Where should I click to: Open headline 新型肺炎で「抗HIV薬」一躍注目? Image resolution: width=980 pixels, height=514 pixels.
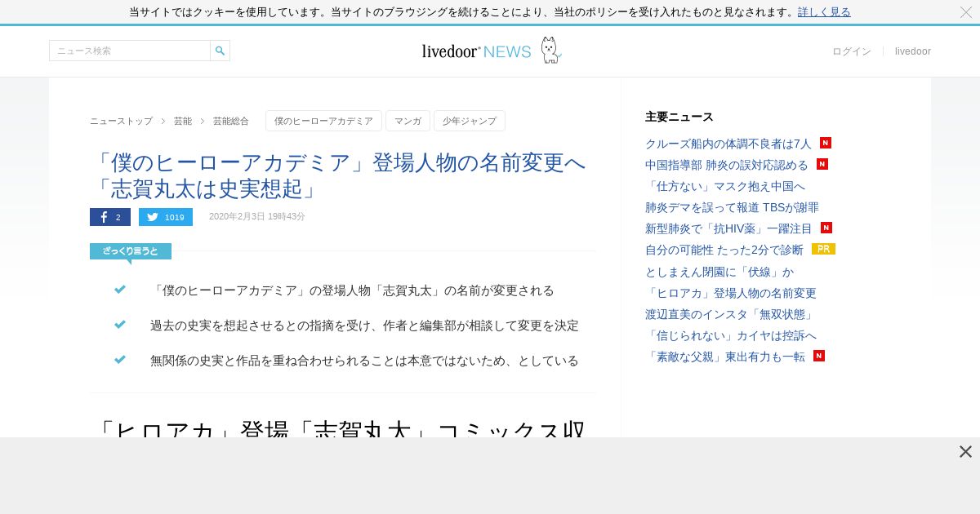coord(729,228)
